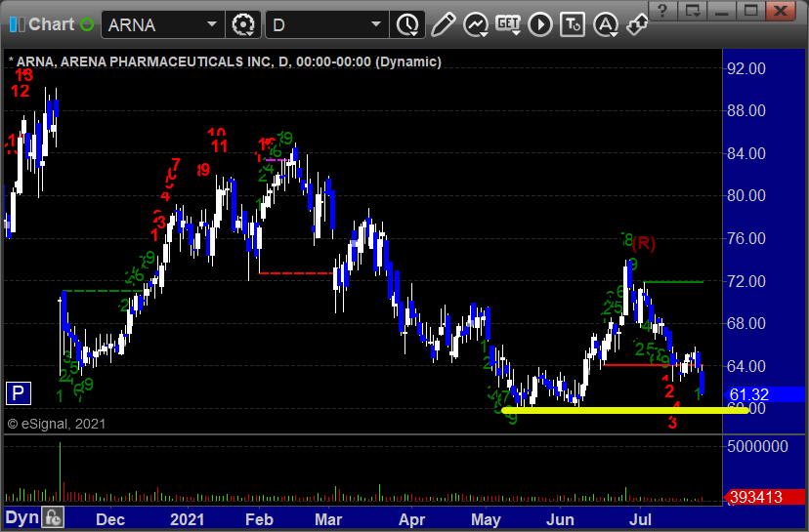
Task: Close the chart window
Action: click(x=781, y=11)
